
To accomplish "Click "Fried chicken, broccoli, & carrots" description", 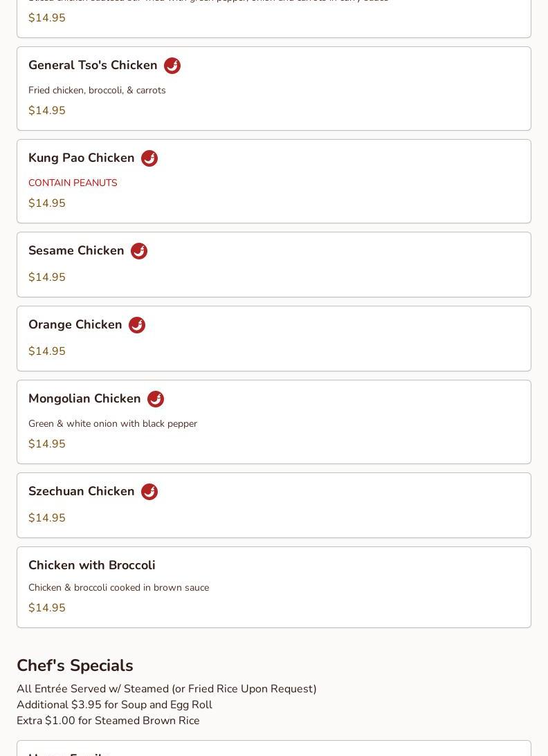I will point(97,90).
